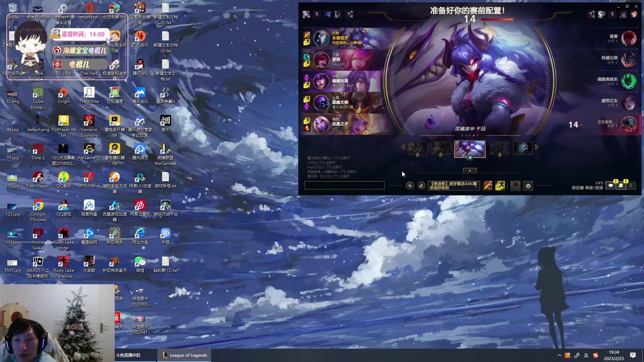Select the 百度网盘 desktop icon
The image size is (644, 362).
[89, 208]
